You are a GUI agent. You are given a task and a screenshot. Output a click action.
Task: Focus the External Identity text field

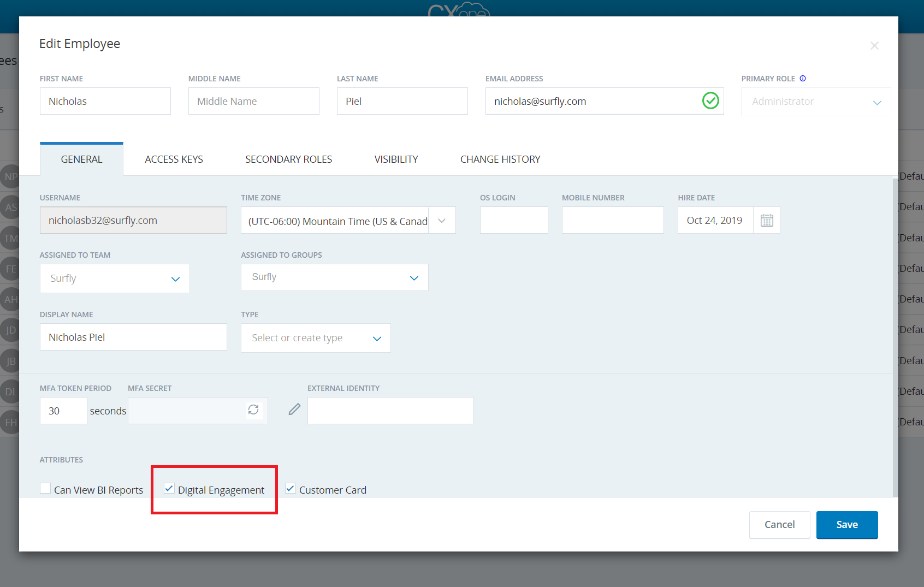coord(390,411)
